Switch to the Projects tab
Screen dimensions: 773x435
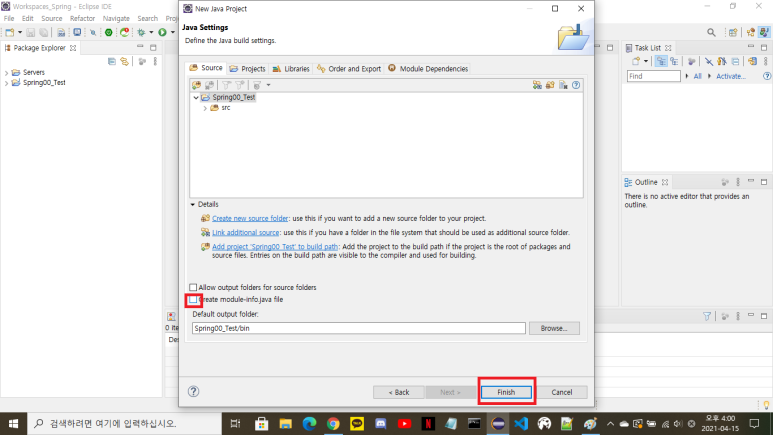pos(247,69)
